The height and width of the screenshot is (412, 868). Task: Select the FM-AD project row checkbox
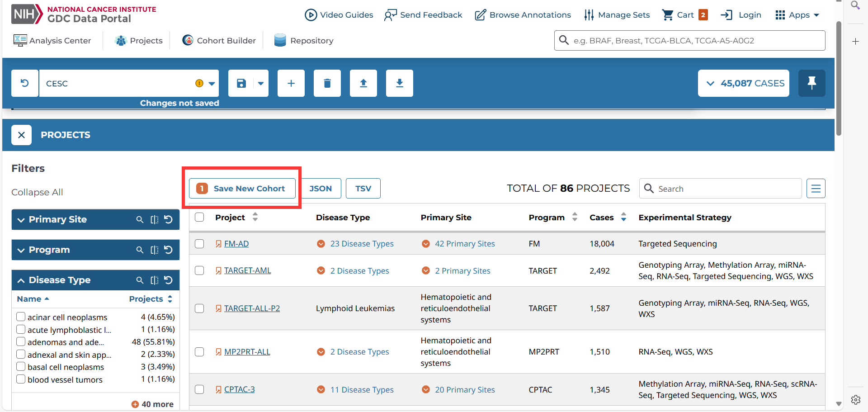pyautogui.click(x=199, y=244)
